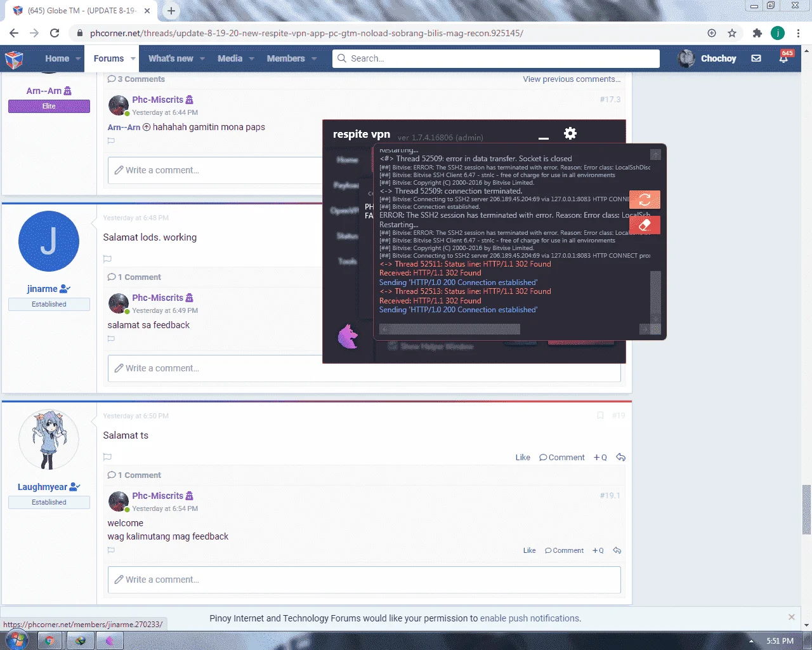This screenshot has height=650, width=812.
Task: Report the 'Salamat ts' post using the flag icon
Action: point(107,457)
